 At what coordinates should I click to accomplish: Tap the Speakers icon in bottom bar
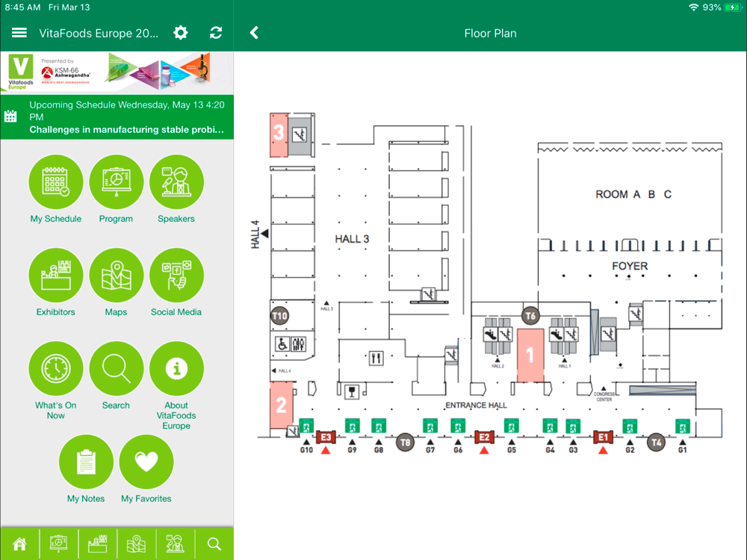pyautogui.click(x=176, y=544)
